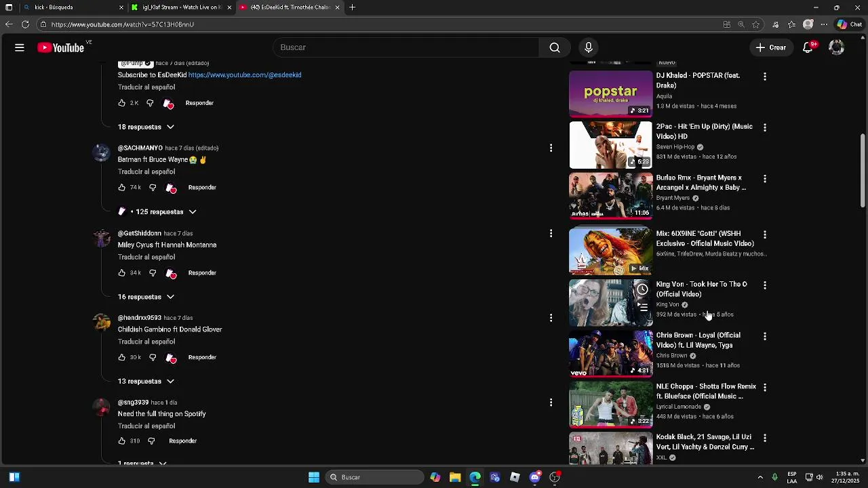Viewport: 868px width, 488px height.
Task: Open more options for NLE Choppa video
Action: click(765, 387)
